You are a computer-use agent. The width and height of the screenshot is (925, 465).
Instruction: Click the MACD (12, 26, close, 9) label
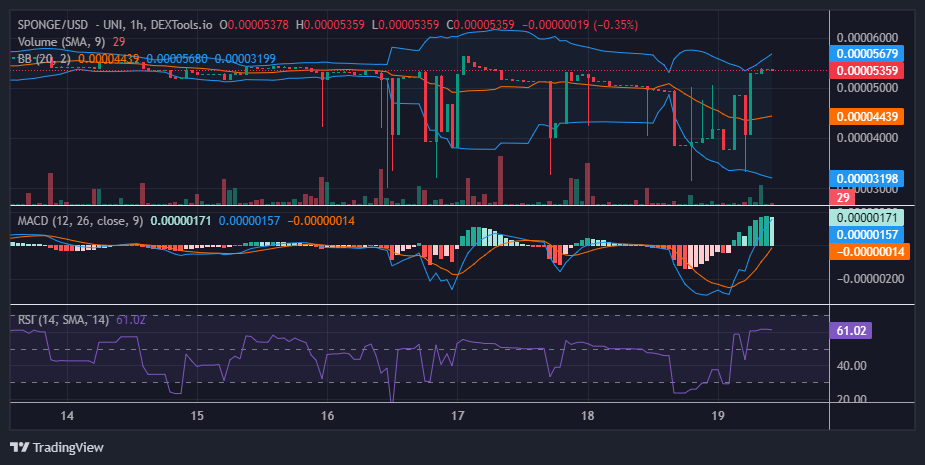80,221
